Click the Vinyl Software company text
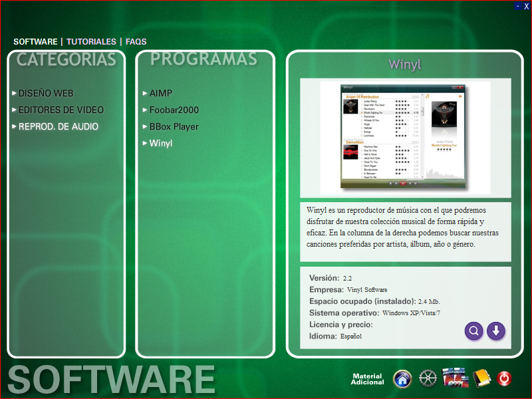 pyautogui.click(x=367, y=290)
